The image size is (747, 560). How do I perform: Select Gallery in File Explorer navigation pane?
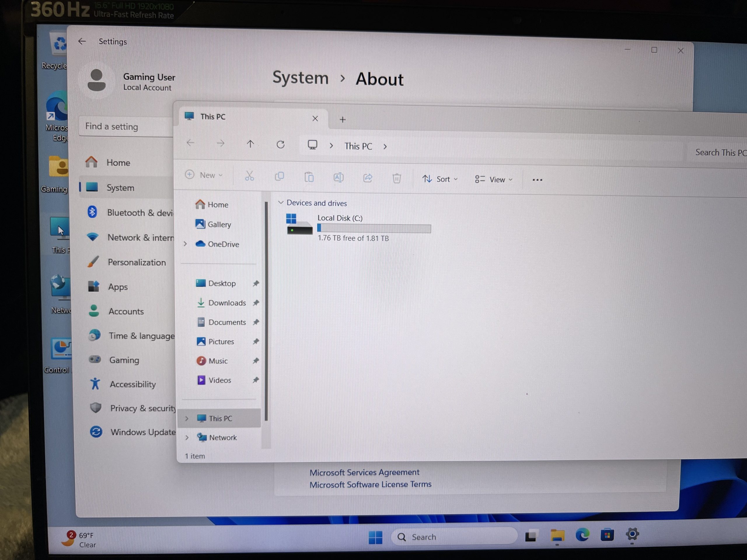[x=213, y=224]
